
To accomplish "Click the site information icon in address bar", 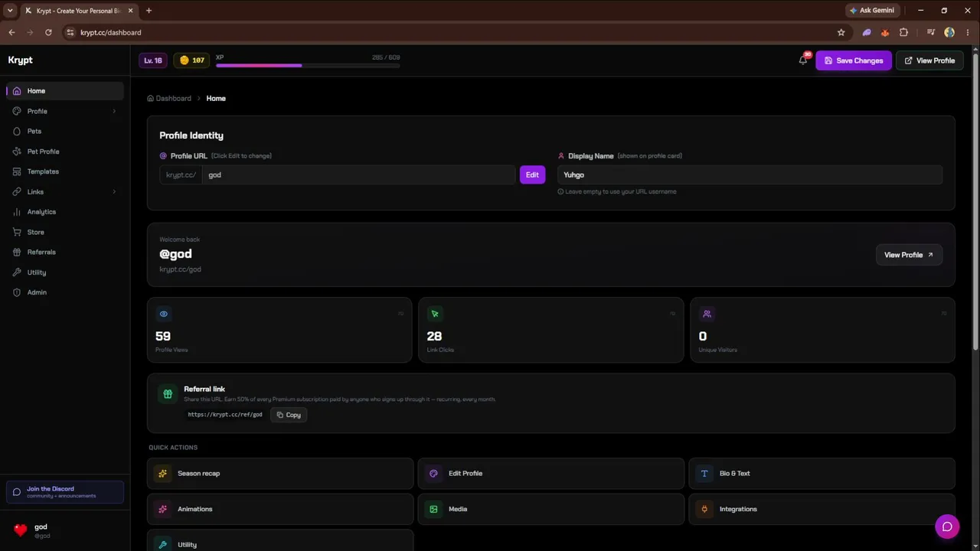I will (70, 32).
